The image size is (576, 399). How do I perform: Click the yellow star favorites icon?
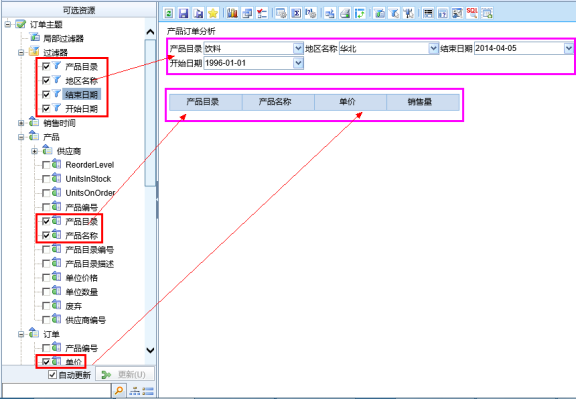click(x=213, y=14)
